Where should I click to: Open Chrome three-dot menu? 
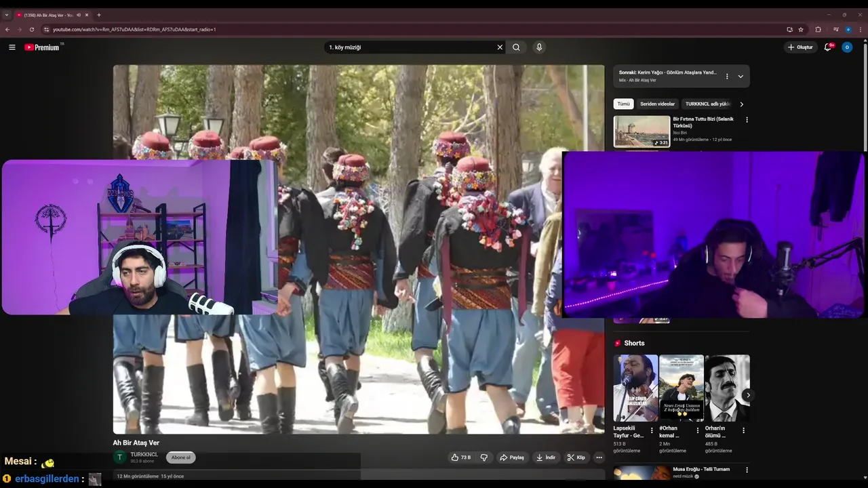(860, 29)
